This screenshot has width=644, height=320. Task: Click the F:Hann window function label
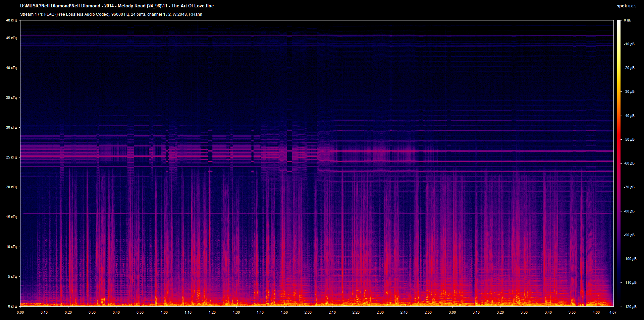(x=196, y=14)
